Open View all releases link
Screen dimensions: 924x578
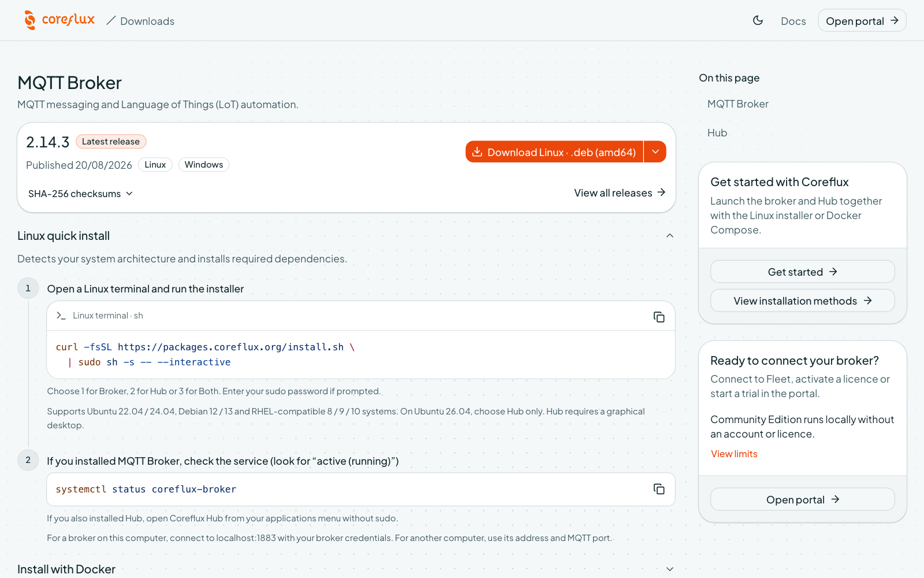(x=620, y=193)
